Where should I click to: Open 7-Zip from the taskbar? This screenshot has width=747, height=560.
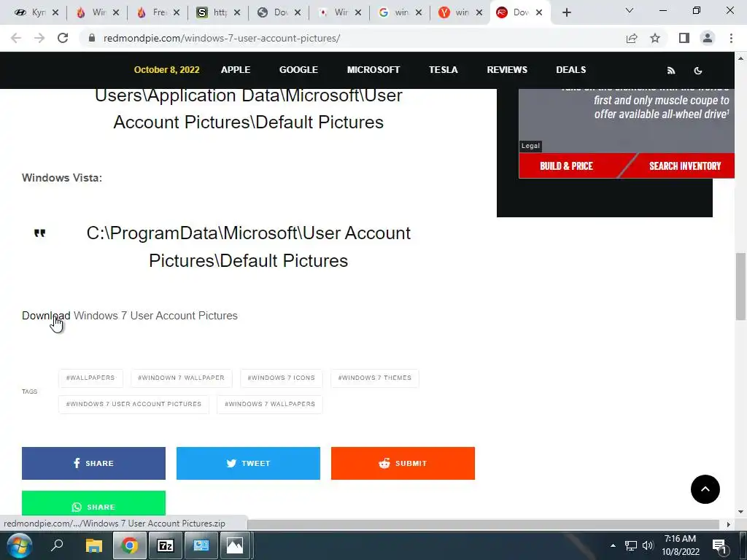(x=166, y=545)
